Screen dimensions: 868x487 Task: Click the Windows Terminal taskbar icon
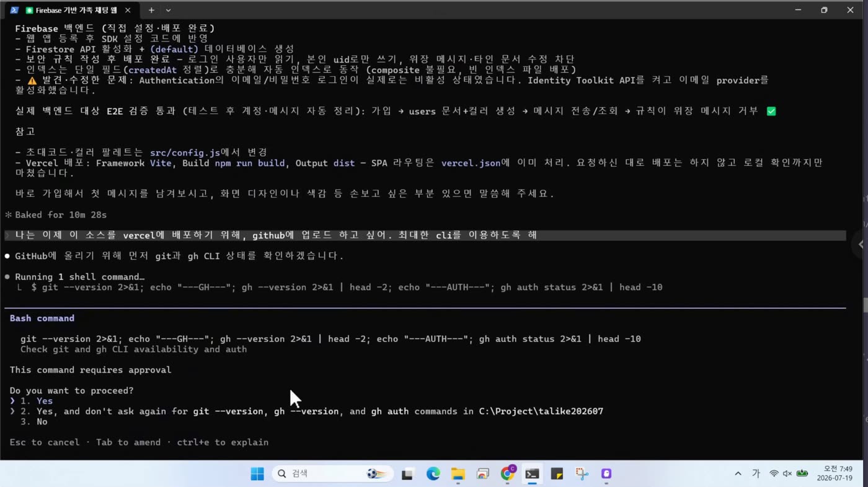pyautogui.click(x=532, y=474)
